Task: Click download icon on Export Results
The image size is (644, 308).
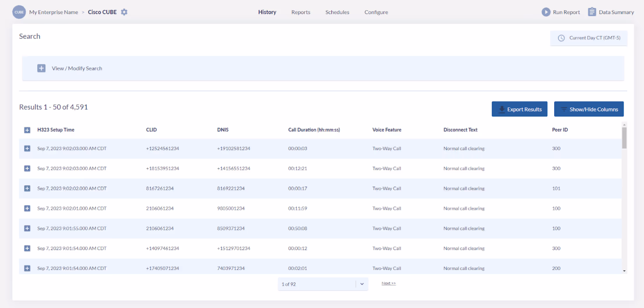Action: 501,109
